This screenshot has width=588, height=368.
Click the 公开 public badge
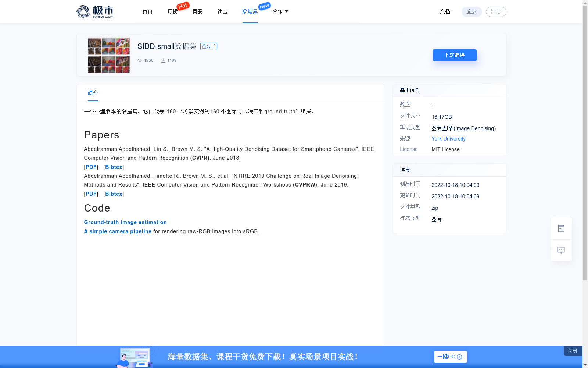(209, 46)
